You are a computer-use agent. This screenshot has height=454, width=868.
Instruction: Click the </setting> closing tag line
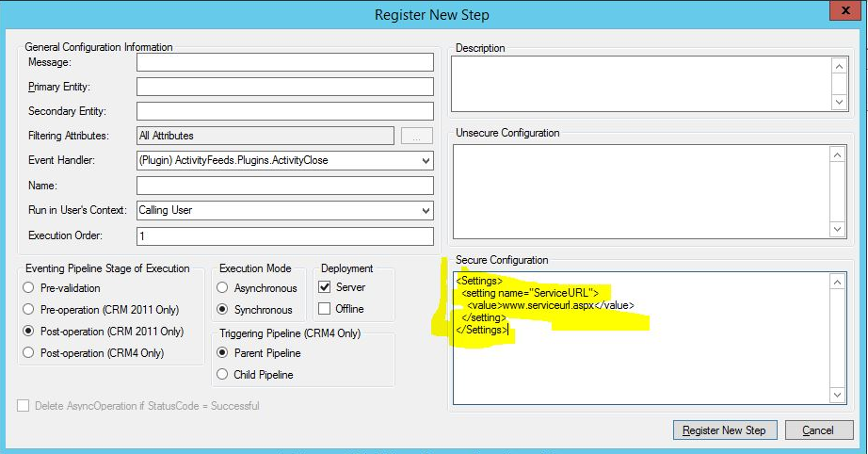pos(484,317)
